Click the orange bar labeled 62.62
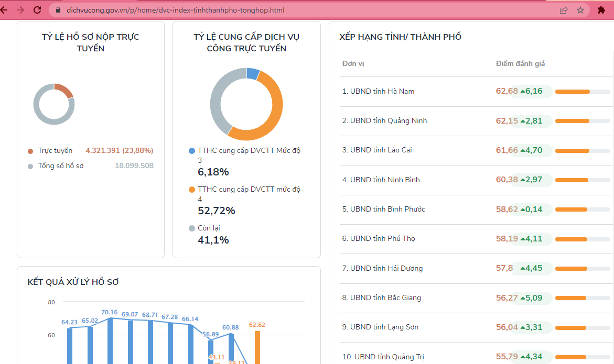Screen dimensions: 614x364 coord(257,347)
